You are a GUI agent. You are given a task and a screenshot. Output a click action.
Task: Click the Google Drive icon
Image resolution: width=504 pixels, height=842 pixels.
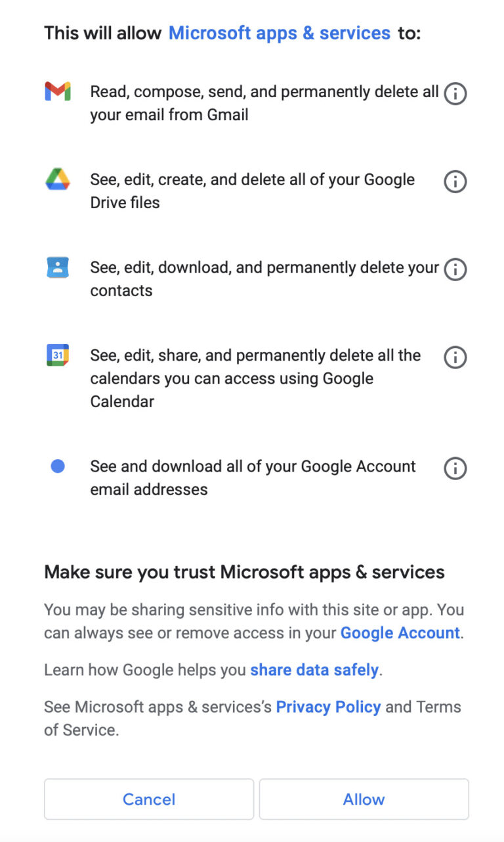coord(58,180)
